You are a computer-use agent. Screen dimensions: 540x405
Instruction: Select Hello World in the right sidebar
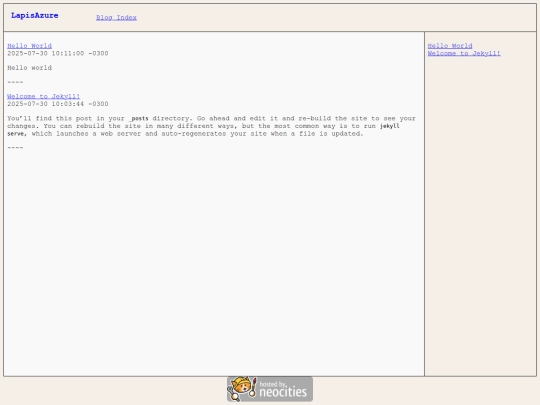[x=450, y=46]
